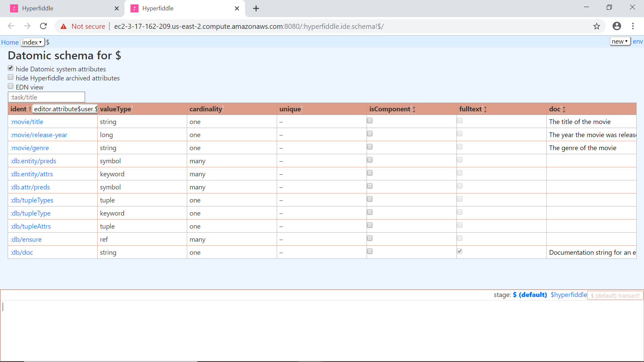Sort by doc column arrow
Viewport: 644px width, 362px height.
click(x=564, y=109)
